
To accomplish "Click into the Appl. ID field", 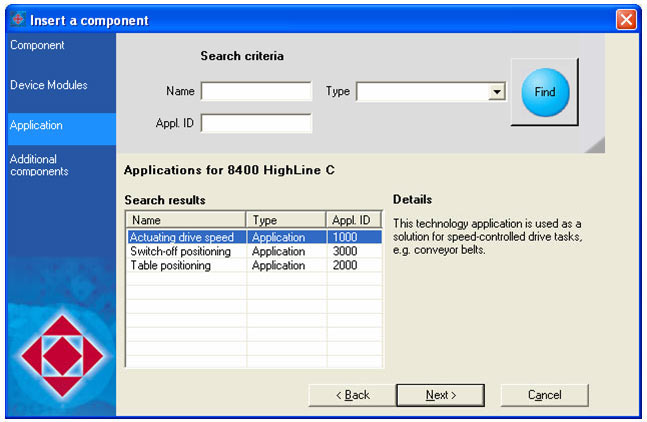I will (256, 124).
